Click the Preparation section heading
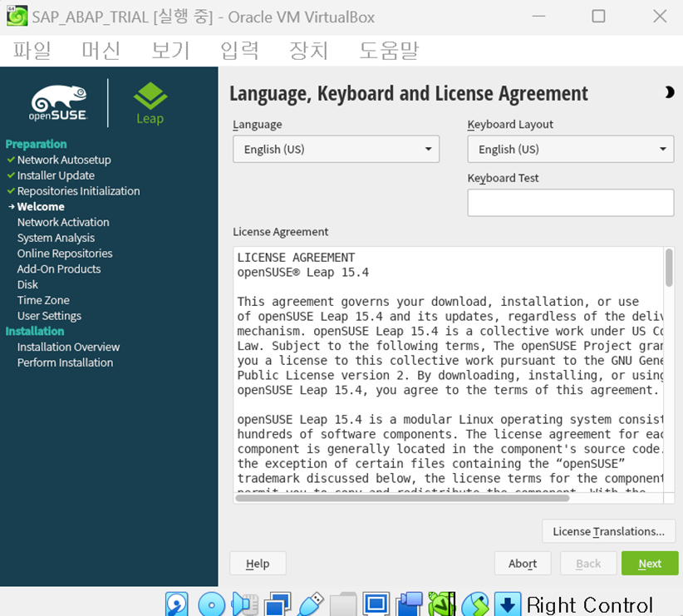The height and width of the screenshot is (616, 683). tap(37, 145)
